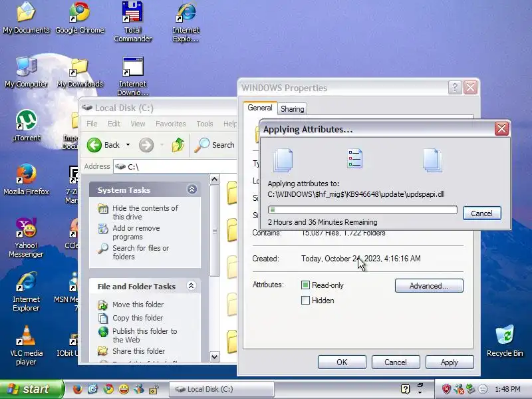Open Advanced attributes button
532x399 pixels.
click(x=429, y=286)
